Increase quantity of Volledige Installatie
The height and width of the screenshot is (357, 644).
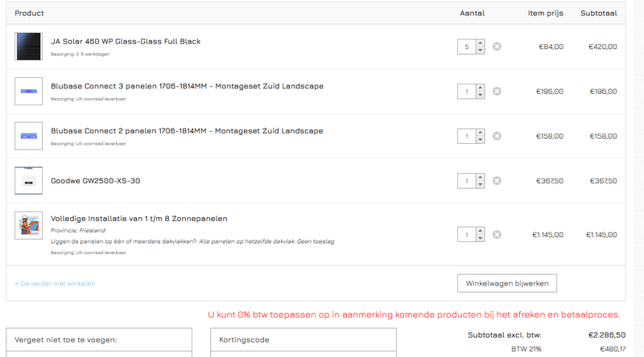tap(480, 231)
